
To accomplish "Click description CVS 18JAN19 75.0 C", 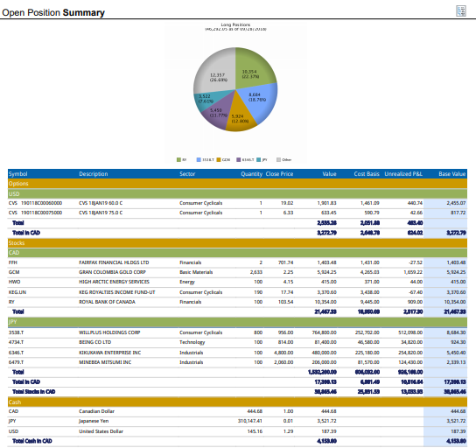I will pyautogui.click(x=101, y=213).
